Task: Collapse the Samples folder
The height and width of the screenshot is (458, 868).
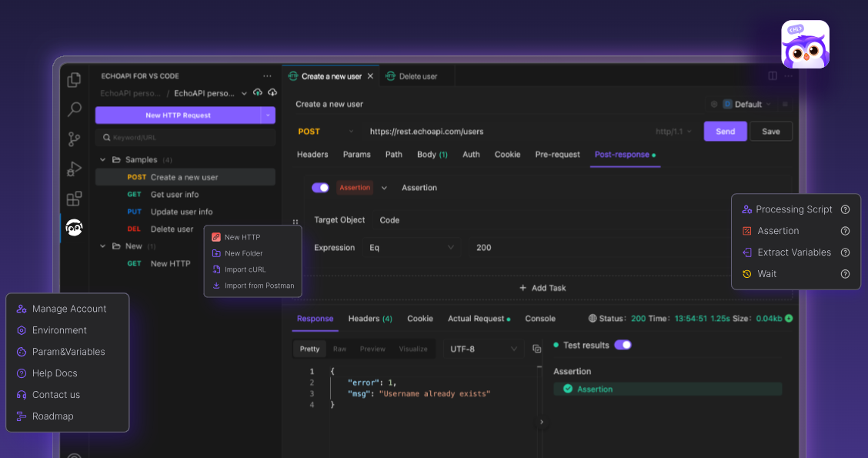Action: coord(102,159)
